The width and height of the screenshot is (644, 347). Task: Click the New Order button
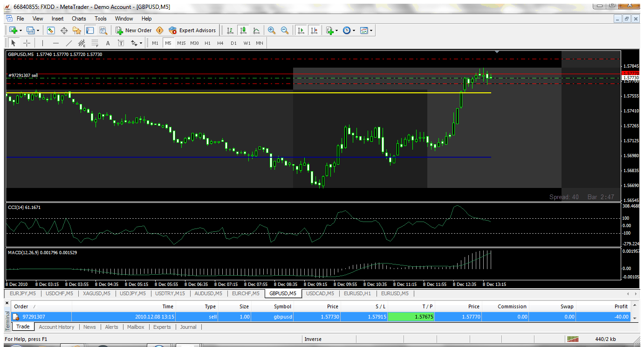pyautogui.click(x=134, y=30)
